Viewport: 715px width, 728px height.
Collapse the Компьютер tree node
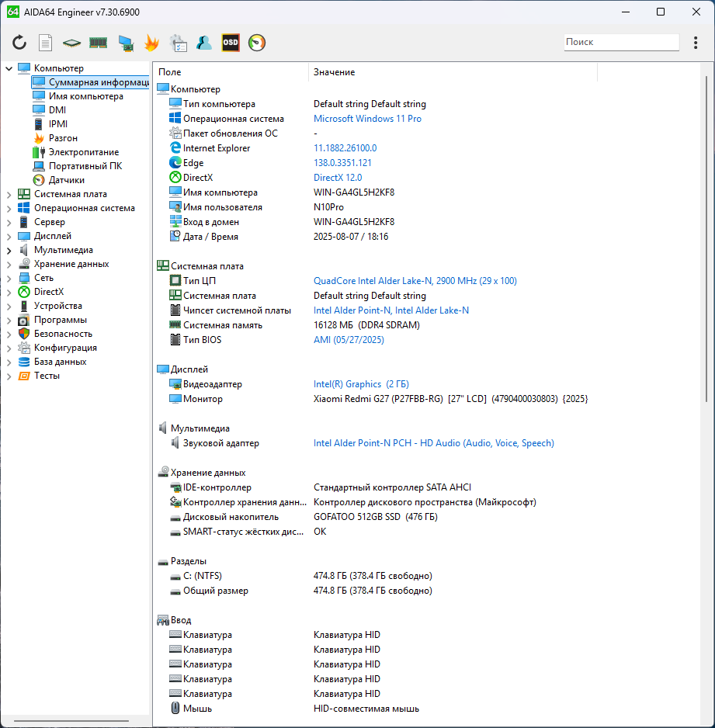tap(9, 68)
